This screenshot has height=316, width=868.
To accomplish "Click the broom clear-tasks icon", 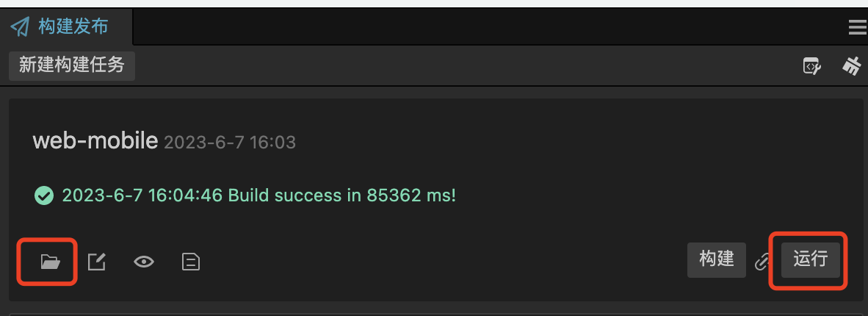I will (x=851, y=66).
